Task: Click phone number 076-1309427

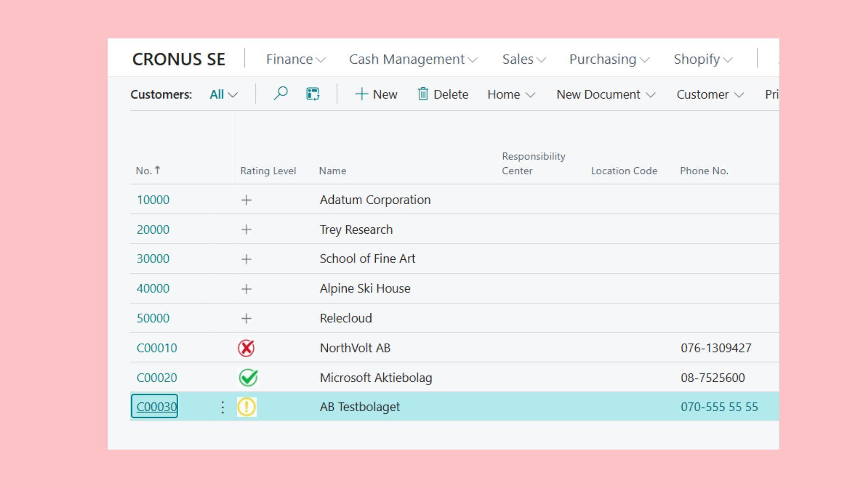Action: pos(716,348)
